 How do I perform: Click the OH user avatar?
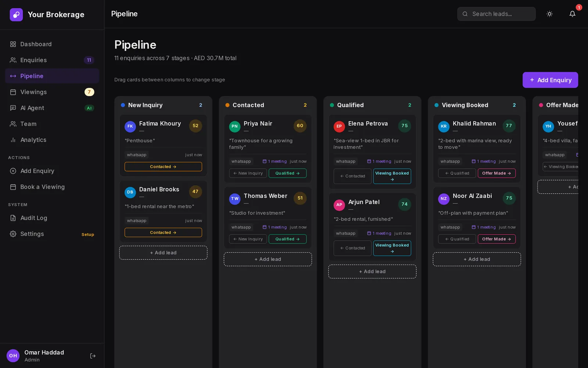[x=13, y=356]
